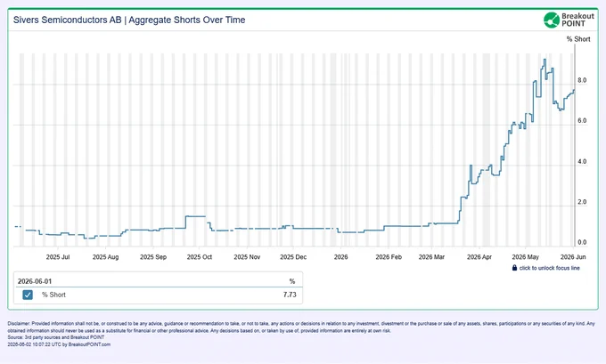Click the '2025 Aug' axis label

(x=105, y=257)
